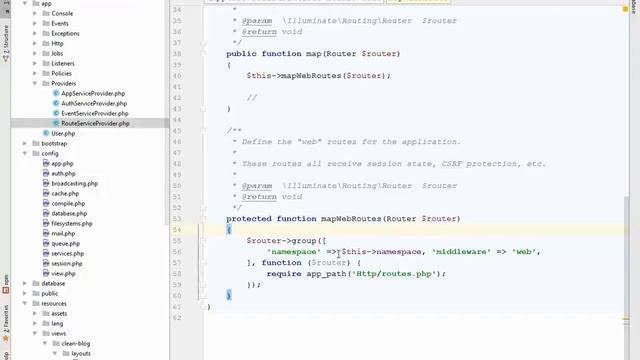The image size is (640, 360).
Task: Click the php file icon of mail.php
Action: coord(46,233)
